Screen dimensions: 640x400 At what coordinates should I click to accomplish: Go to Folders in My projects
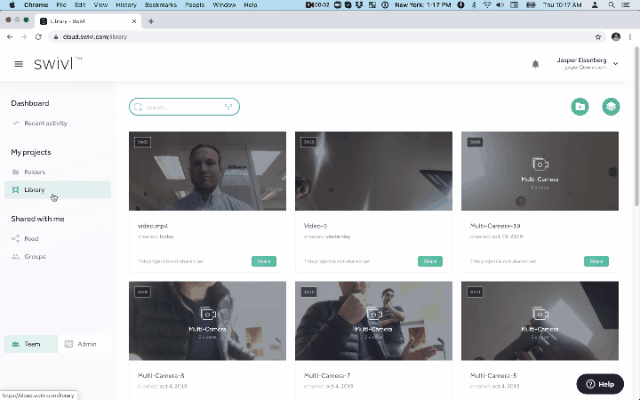click(x=35, y=172)
